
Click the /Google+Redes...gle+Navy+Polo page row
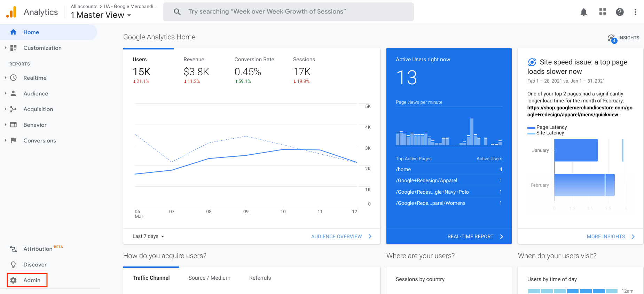(x=449, y=192)
